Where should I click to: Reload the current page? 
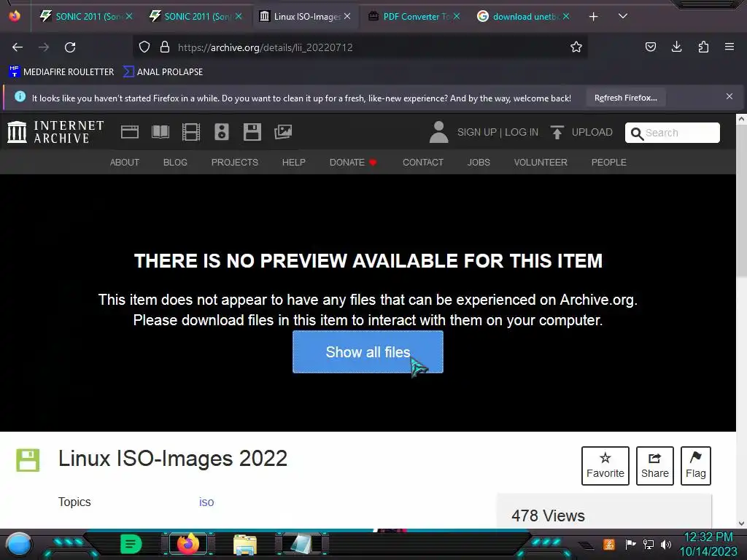(70, 47)
